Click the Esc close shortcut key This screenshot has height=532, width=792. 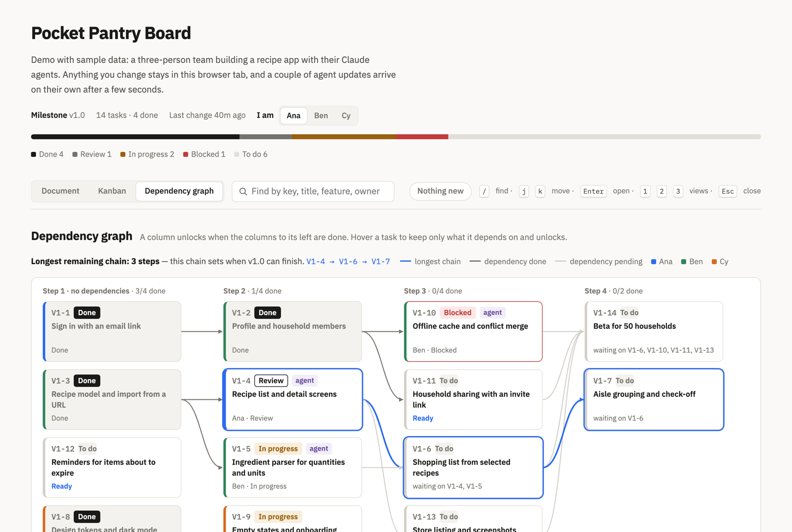click(x=728, y=191)
